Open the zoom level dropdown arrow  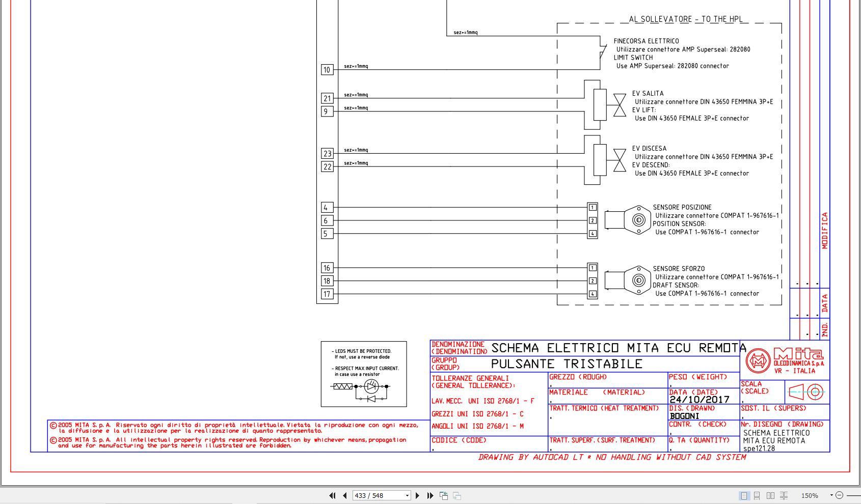coord(831,495)
